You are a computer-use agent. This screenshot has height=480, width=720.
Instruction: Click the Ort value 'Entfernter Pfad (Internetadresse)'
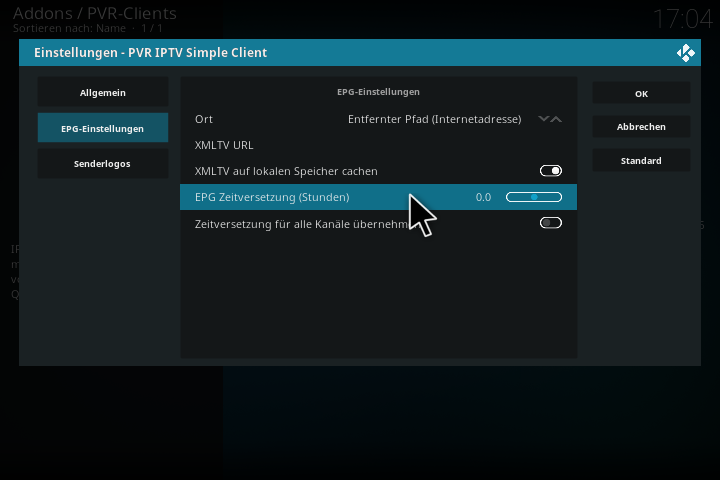(434, 119)
